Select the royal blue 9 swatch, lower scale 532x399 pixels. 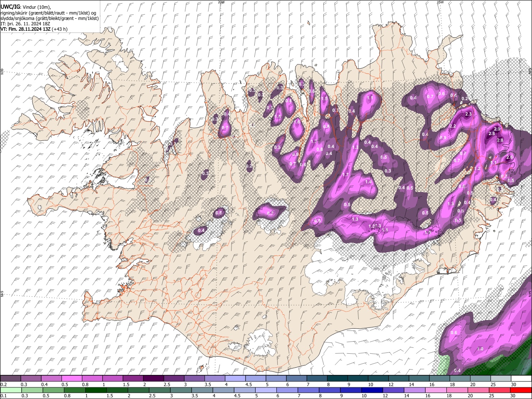(351, 390)
